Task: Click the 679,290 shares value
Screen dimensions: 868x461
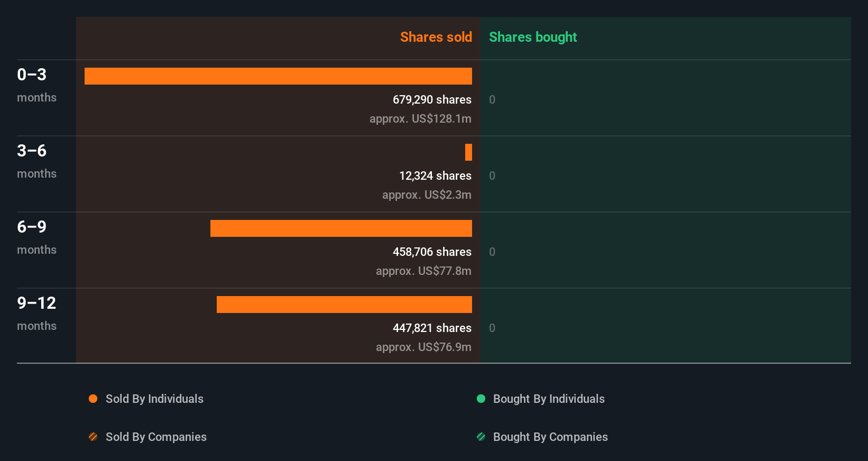Action: point(432,99)
